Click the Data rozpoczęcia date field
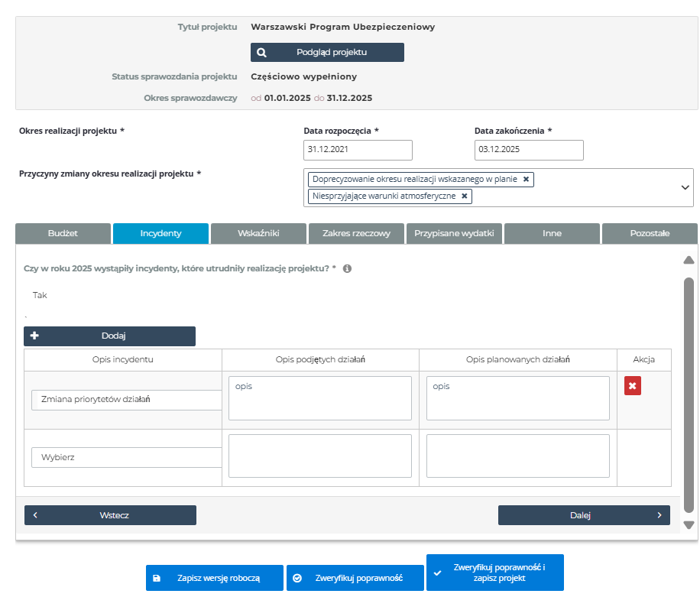Viewport: 700px width, 597px height. tap(358, 150)
